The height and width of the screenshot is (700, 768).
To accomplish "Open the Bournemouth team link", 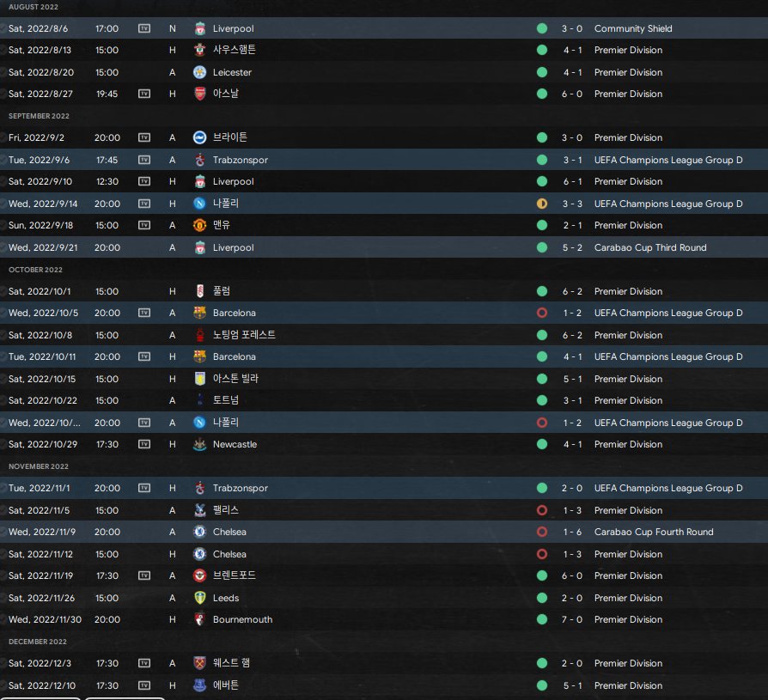I will pos(242,619).
